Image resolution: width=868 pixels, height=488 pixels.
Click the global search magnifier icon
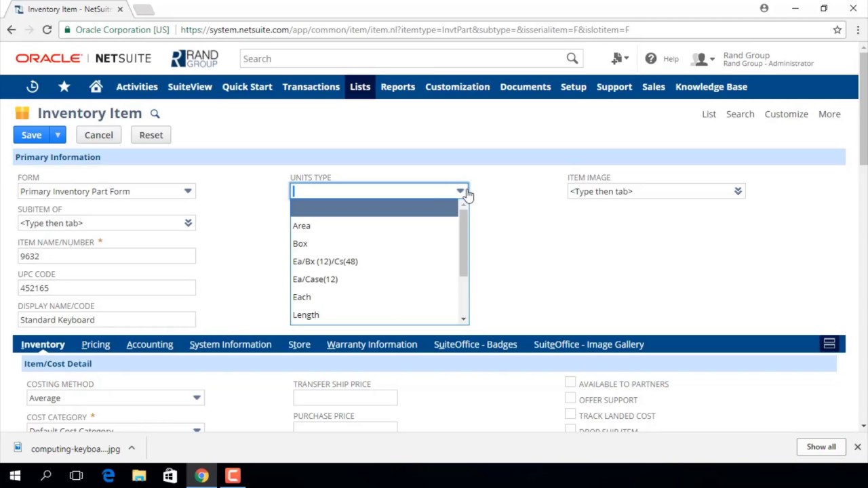572,59
